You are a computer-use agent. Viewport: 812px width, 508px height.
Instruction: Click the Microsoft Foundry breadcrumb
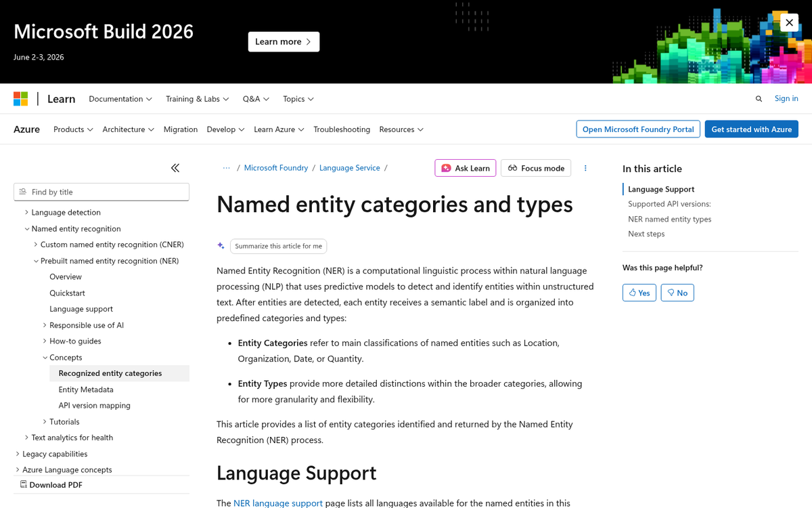[276, 168]
